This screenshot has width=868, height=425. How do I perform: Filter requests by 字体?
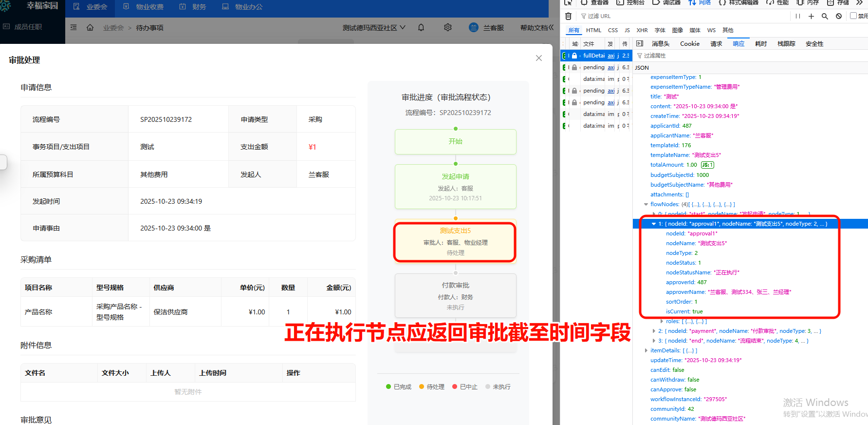[660, 30]
